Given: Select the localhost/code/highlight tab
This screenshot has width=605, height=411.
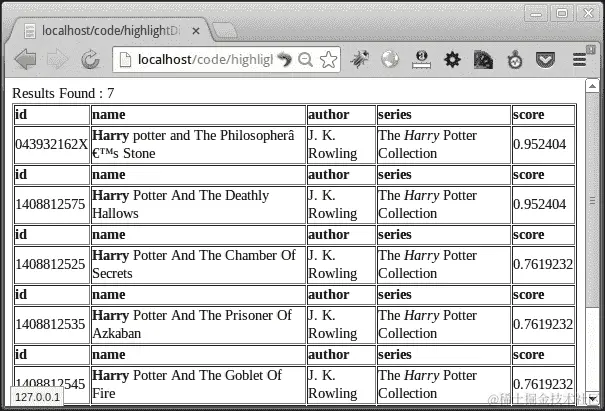Looking at the screenshot, I should [110, 30].
